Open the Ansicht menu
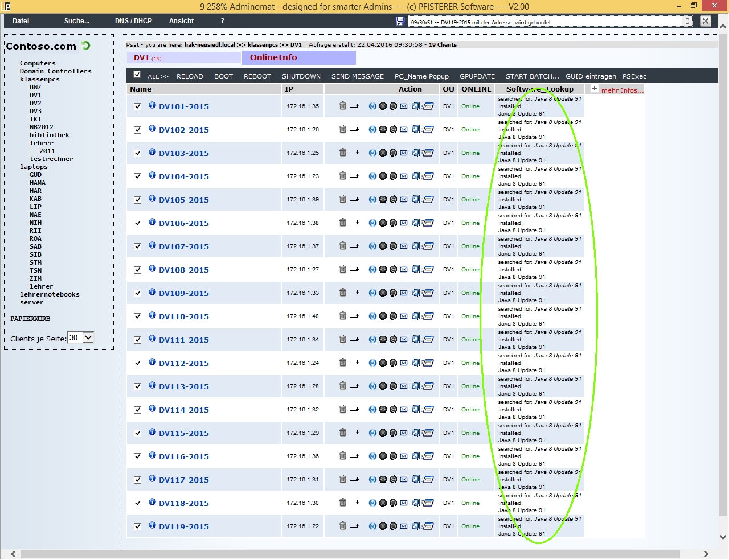Viewport: 729px width, 560px height. pyautogui.click(x=182, y=21)
